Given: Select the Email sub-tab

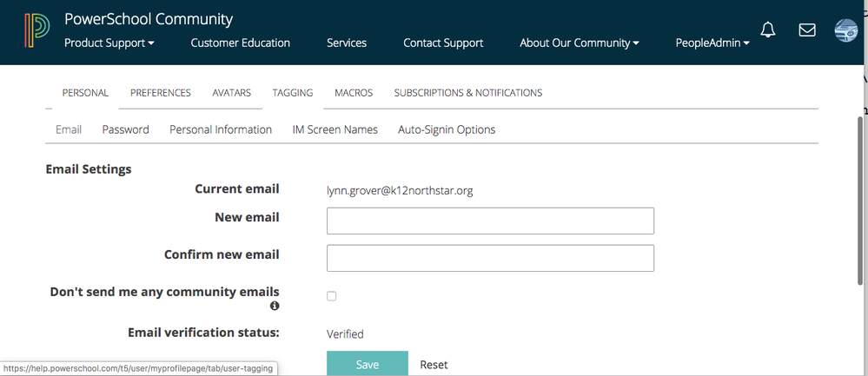Looking at the screenshot, I should pyautogui.click(x=69, y=129).
